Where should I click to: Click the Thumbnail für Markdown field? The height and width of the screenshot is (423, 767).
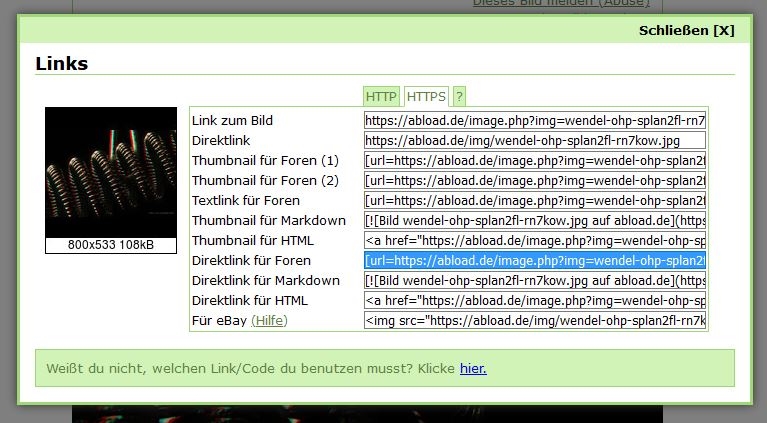coord(535,221)
